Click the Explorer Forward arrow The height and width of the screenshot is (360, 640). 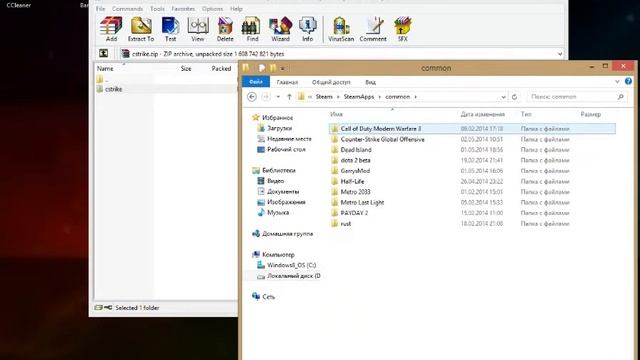266,97
